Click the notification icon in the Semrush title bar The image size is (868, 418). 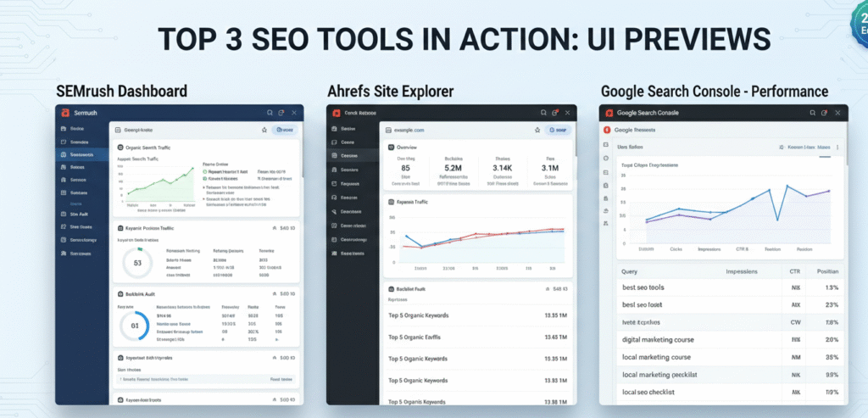coord(281,113)
